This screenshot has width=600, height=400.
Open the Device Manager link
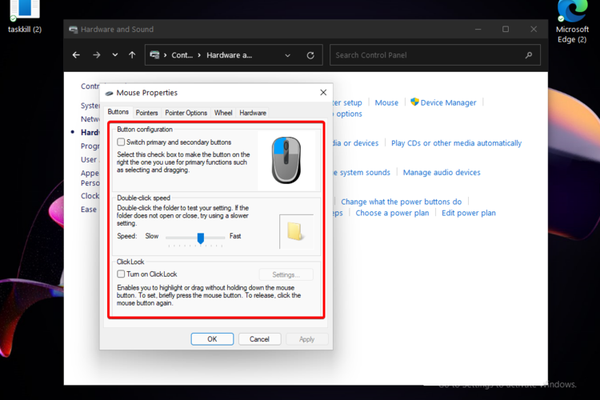(x=448, y=102)
